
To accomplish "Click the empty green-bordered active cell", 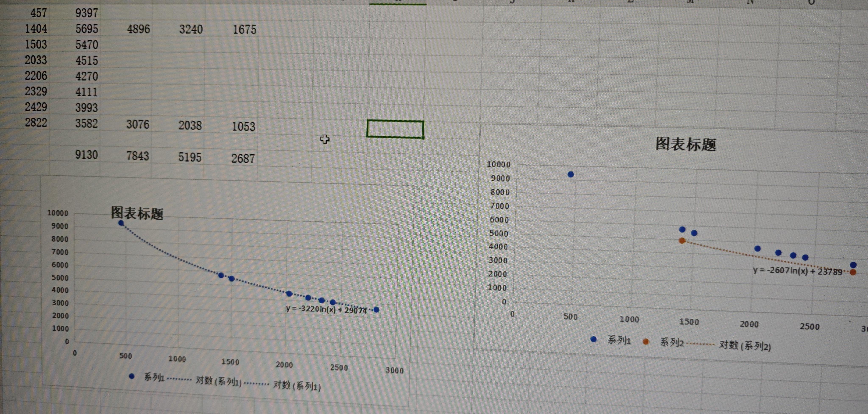I will [x=395, y=129].
